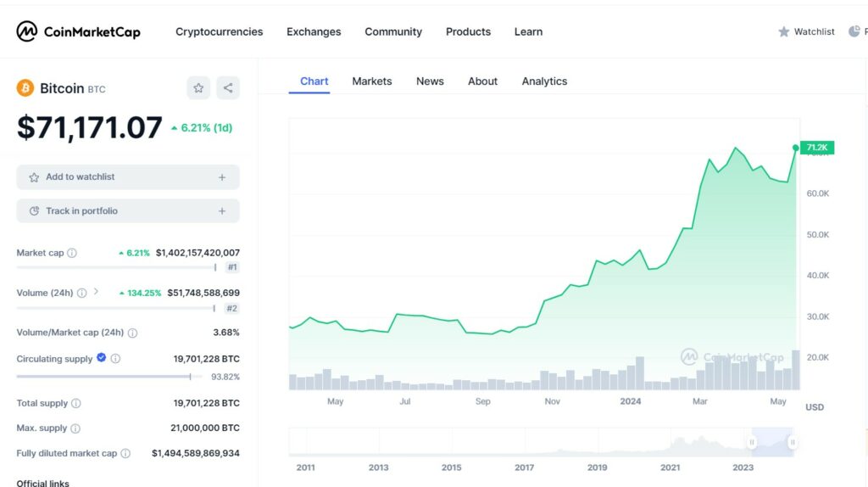Open the Cryptocurrencies menu
The width and height of the screenshot is (868, 487).
click(x=220, y=31)
